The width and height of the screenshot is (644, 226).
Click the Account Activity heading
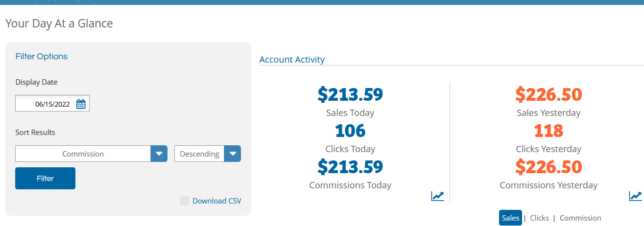click(292, 60)
